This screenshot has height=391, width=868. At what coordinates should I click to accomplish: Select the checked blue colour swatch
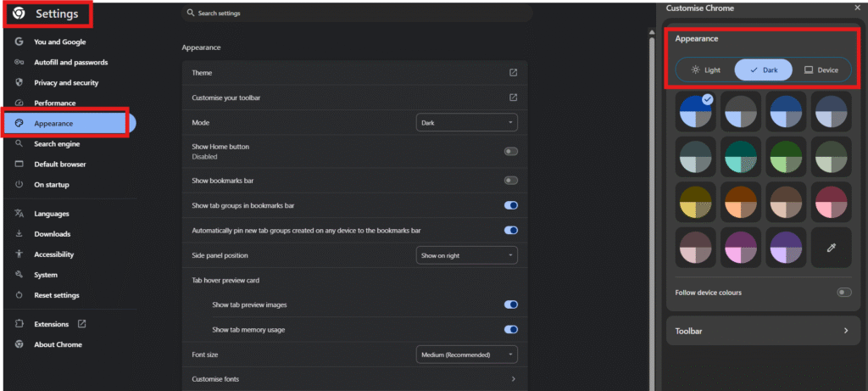pos(696,111)
